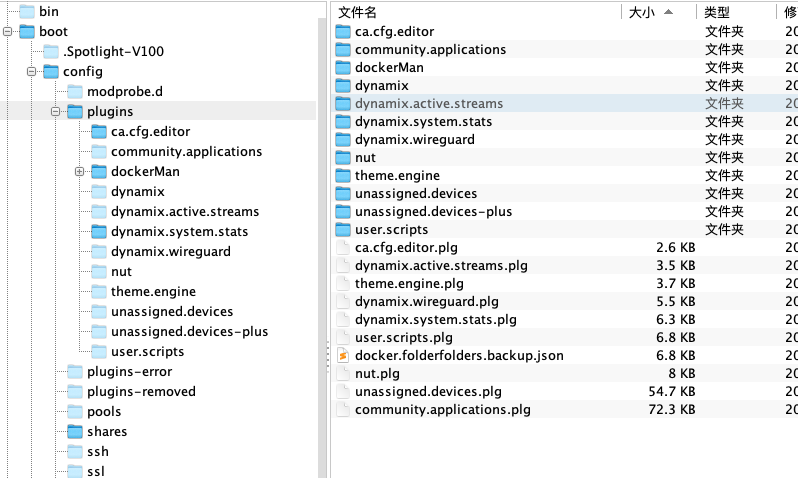Select dynamix.system.stats in the folder tree
This screenshot has width=798, height=478.
179,232
